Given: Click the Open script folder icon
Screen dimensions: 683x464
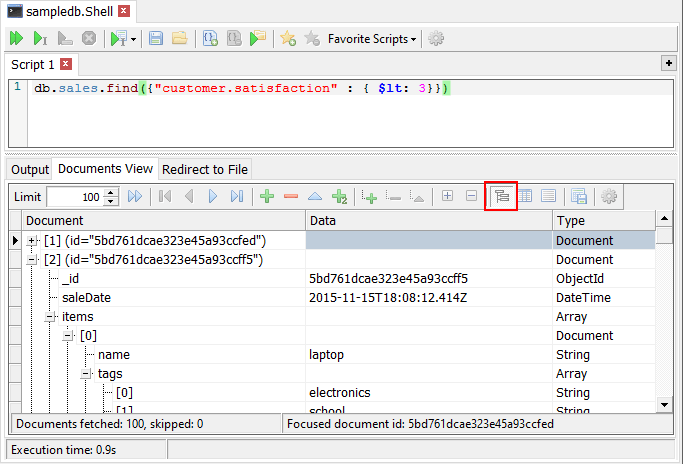Looking at the screenshot, I should click(179, 39).
